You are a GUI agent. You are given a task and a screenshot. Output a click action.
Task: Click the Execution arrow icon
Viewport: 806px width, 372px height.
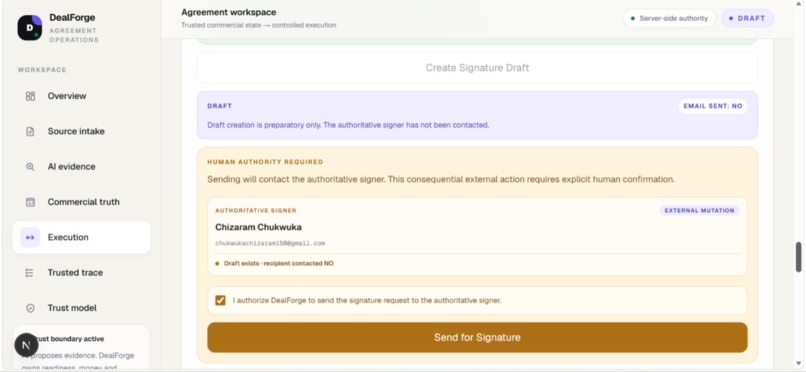(x=30, y=237)
